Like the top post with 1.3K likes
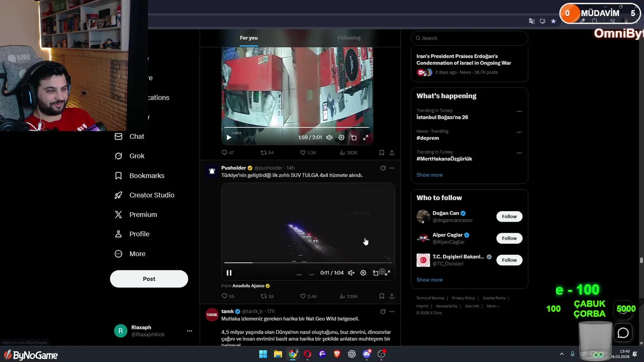The image size is (644, 362). coord(308,152)
